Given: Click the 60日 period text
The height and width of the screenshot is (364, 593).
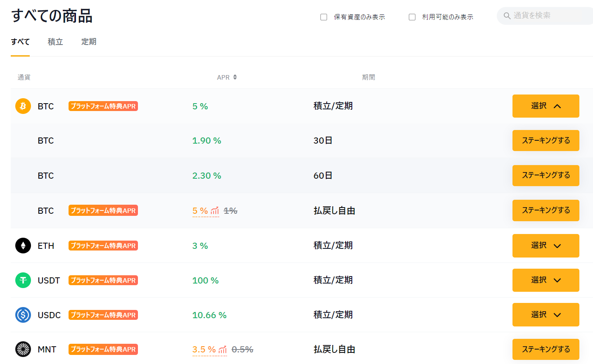Looking at the screenshot, I should (323, 175).
